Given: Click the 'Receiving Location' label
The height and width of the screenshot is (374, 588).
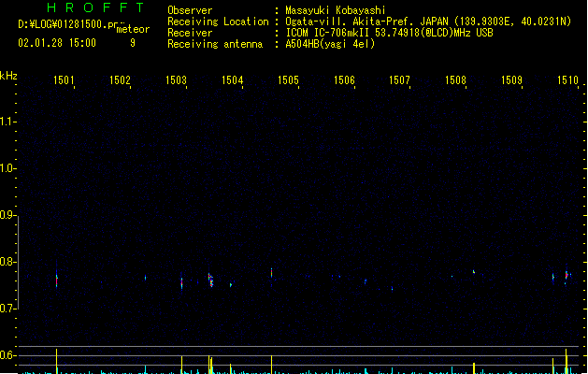Looking at the screenshot, I should point(218,22).
